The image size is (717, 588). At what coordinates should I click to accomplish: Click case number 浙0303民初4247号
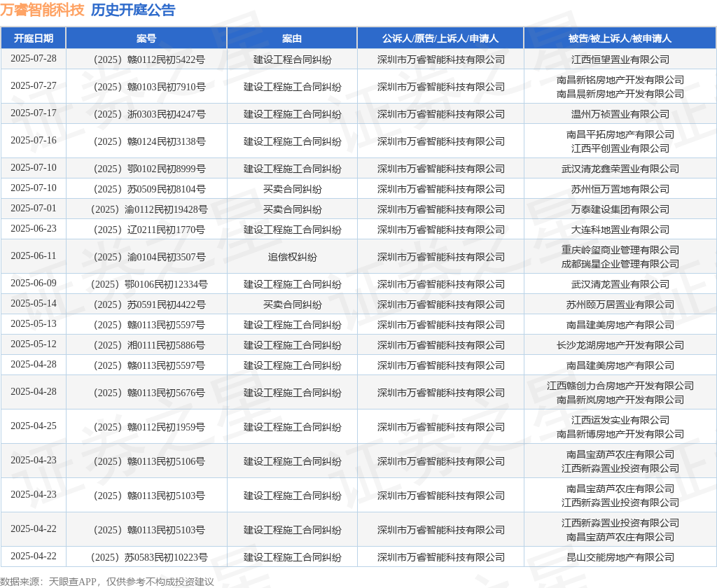[149, 114]
